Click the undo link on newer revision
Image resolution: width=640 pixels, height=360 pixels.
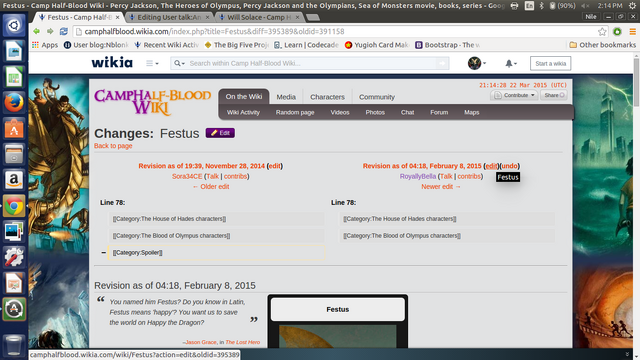tap(509, 166)
